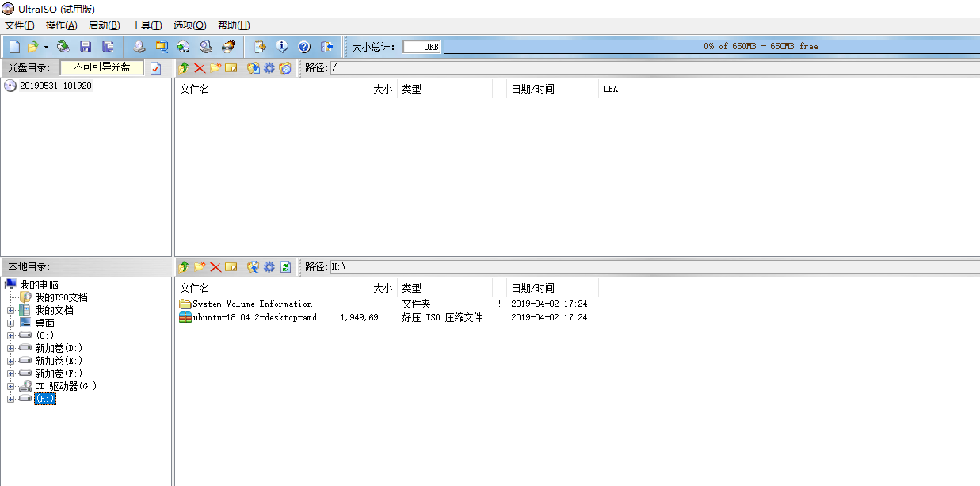Click the Make CD/DVD image icon
This screenshot has width=980, height=486.
tap(139, 47)
